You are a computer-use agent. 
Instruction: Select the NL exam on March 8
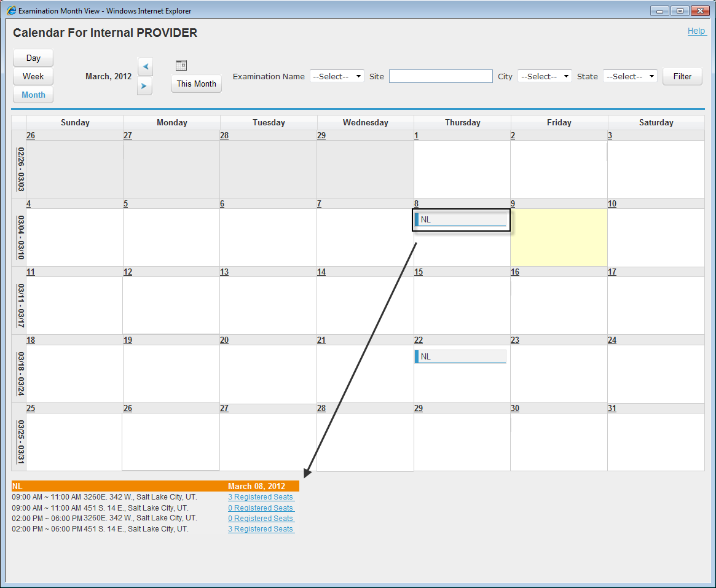coord(460,219)
